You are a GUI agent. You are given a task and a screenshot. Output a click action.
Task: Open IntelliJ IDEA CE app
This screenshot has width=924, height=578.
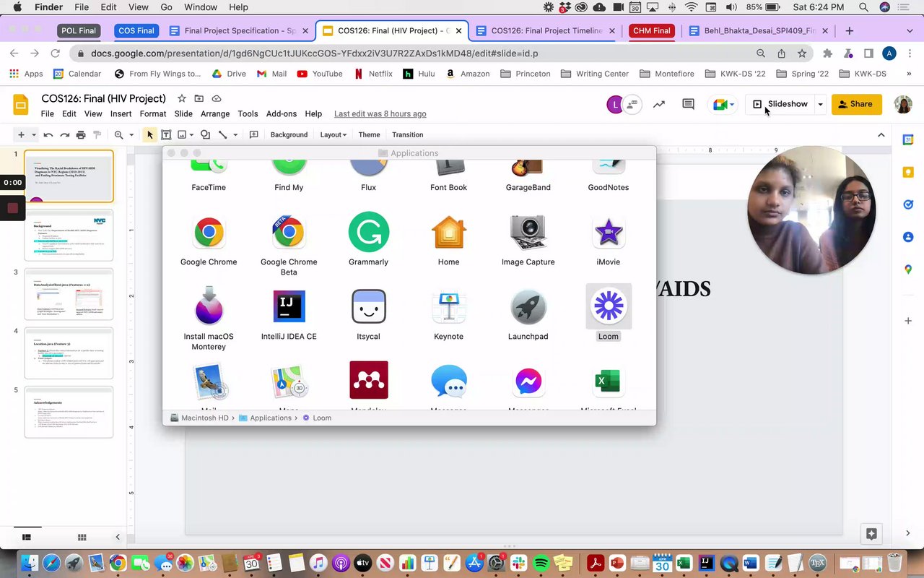(289, 306)
